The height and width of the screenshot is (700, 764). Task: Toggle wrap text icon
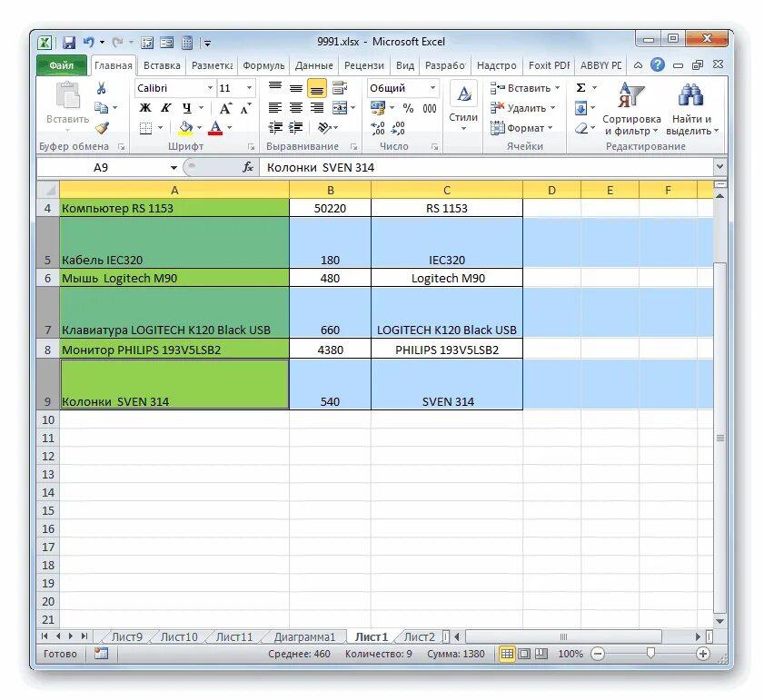[x=340, y=88]
